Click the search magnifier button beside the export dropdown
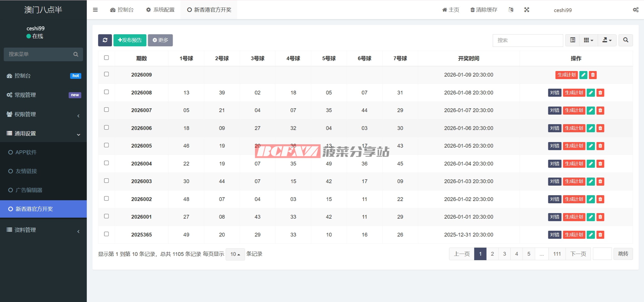 coord(626,40)
